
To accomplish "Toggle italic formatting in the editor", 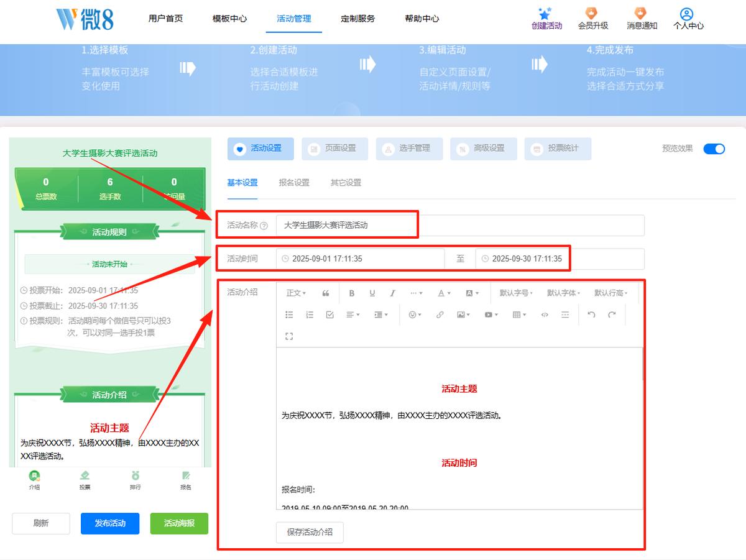I will click(392, 293).
